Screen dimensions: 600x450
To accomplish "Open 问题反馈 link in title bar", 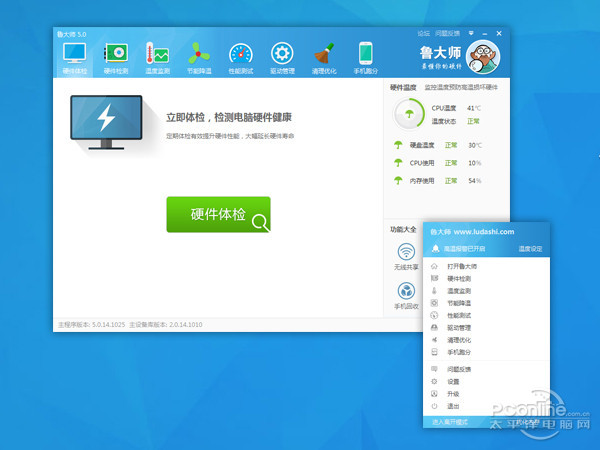I will (447, 34).
